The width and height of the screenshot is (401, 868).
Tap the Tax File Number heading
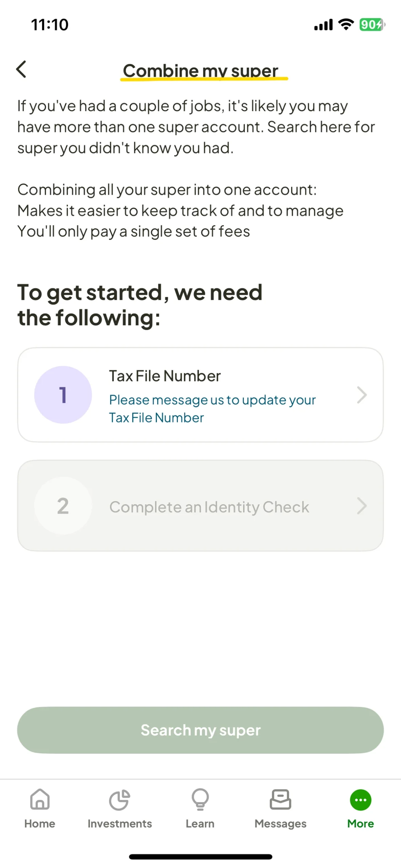[165, 376]
